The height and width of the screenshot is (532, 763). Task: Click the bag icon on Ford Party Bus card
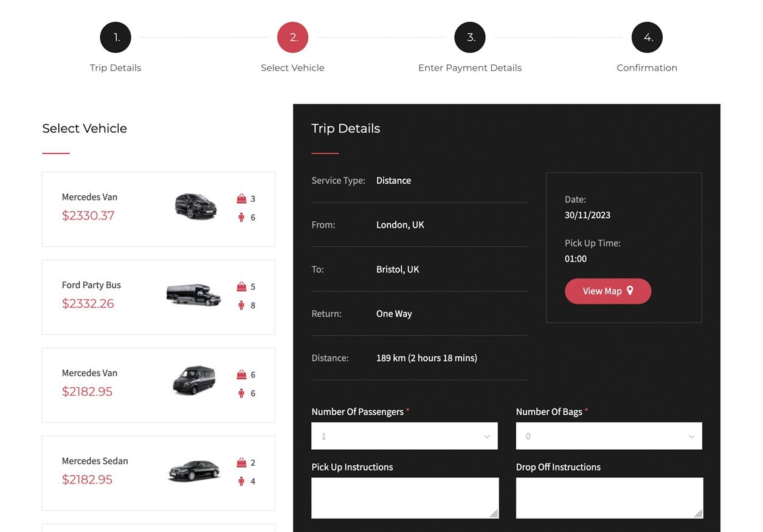(x=241, y=286)
